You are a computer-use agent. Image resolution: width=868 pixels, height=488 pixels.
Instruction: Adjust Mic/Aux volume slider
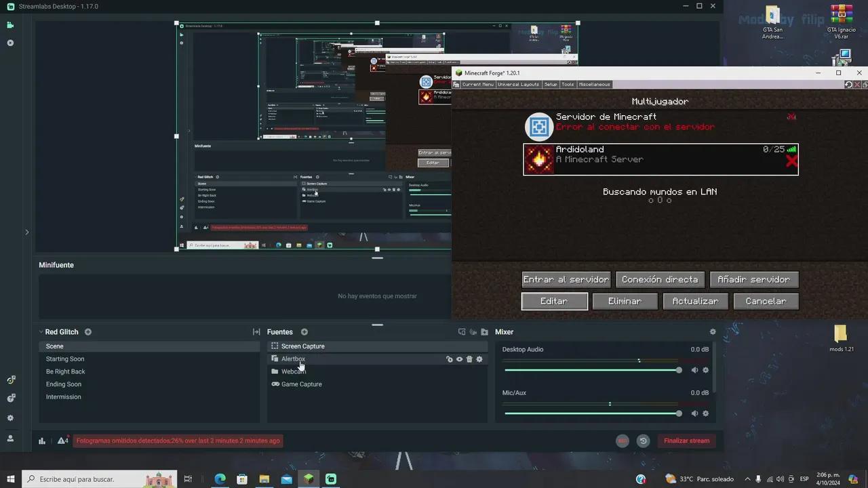tap(592, 413)
